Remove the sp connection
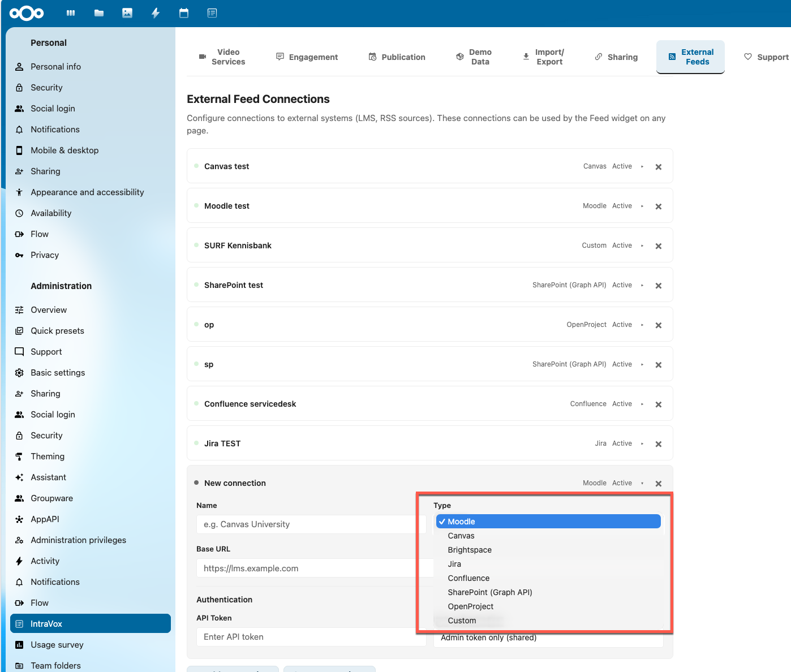The height and width of the screenshot is (672, 791). (659, 365)
